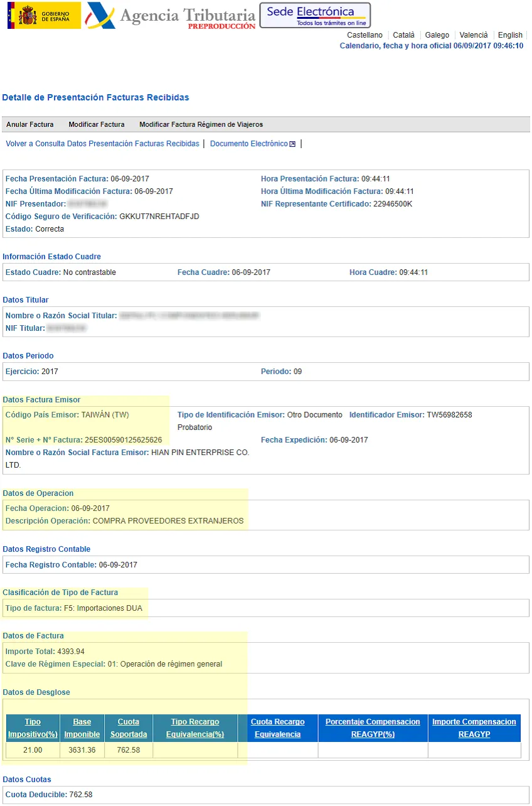532x806 pixels.
Task: Click the Agencia Tributaria logo
Action: coord(171,16)
